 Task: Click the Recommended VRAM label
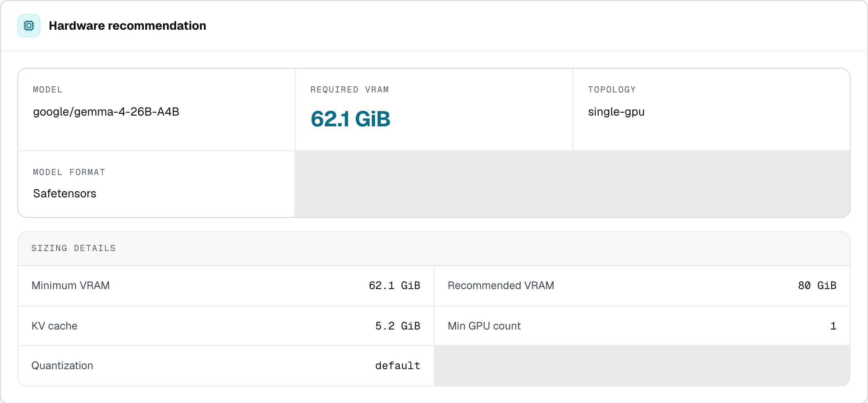501,285
